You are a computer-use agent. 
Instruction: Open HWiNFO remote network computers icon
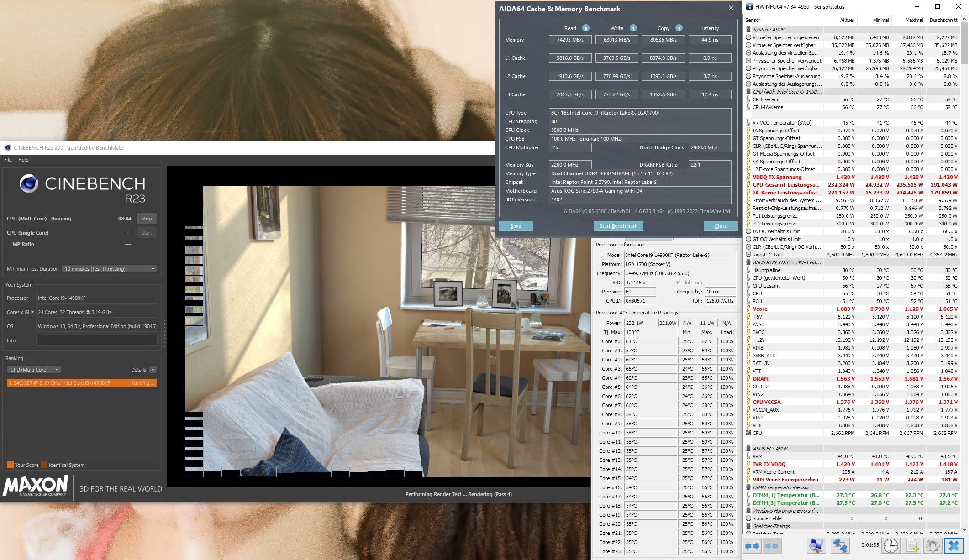click(839, 545)
